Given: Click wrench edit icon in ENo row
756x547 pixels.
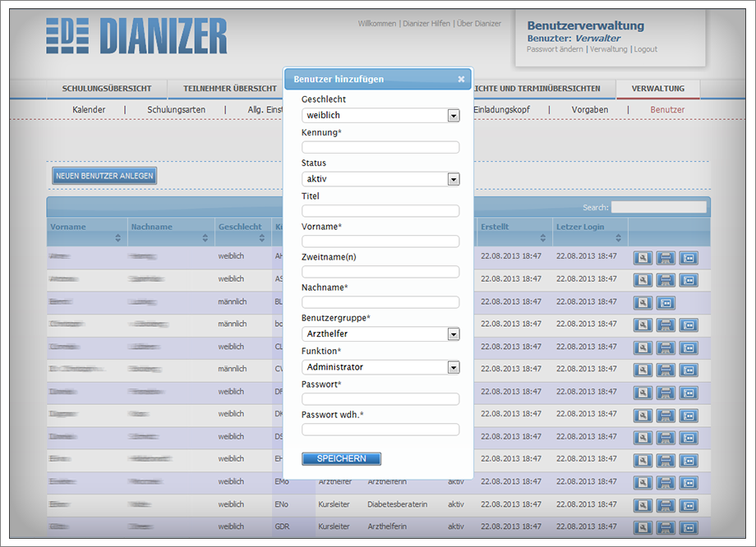Looking at the screenshot, I should (x=643, y=506).
